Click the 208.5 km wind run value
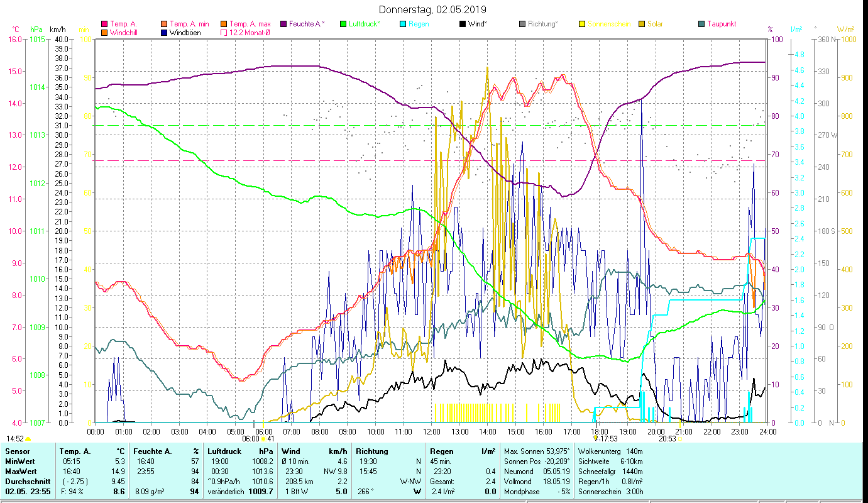Viewport: 868px width, 503px height. coord(299,482)
